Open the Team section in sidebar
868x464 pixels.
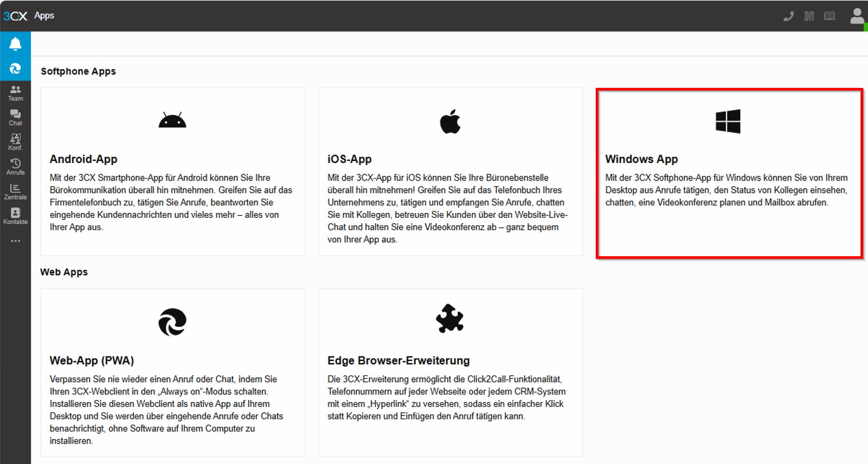point(15,93)
